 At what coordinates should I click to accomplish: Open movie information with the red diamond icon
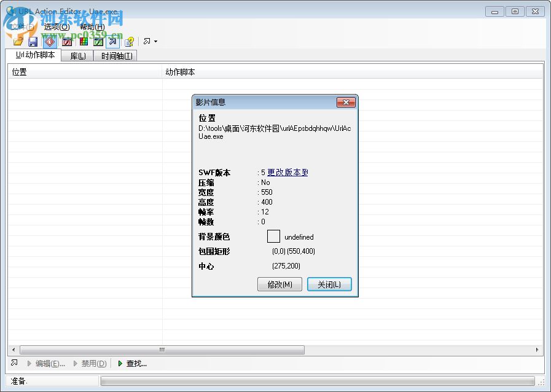click(x=49, y=41)
